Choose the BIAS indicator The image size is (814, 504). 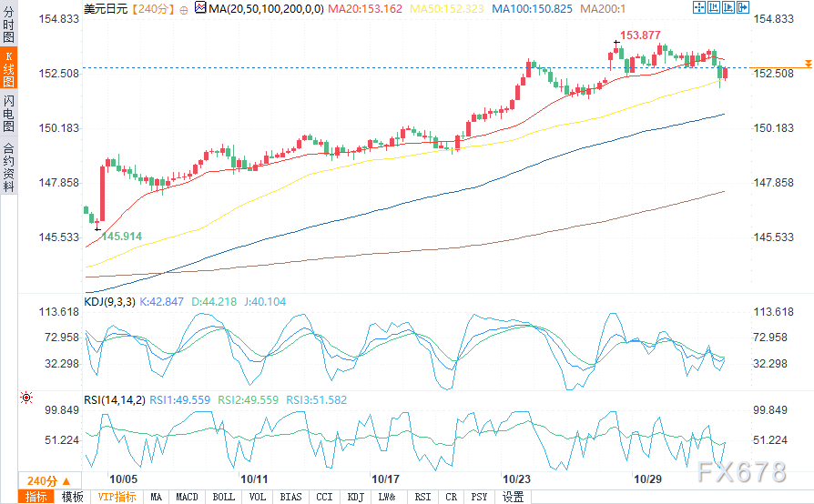[x=290, y=497]
